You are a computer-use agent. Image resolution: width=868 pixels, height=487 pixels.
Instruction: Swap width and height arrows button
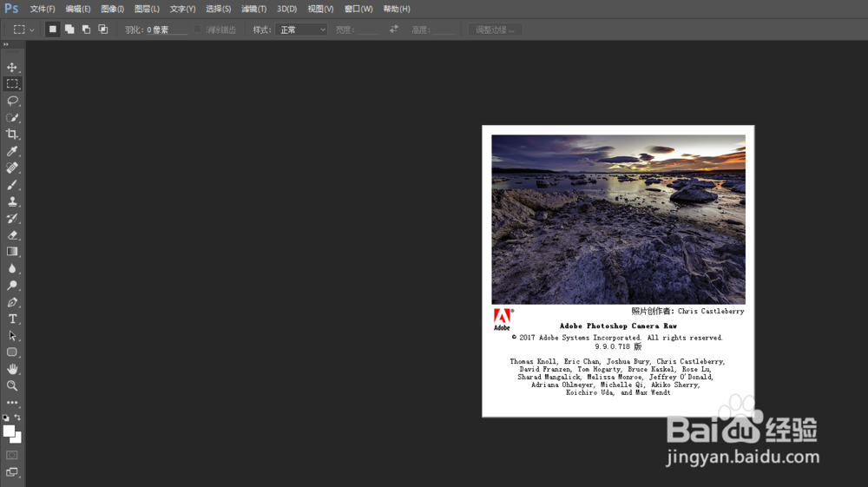pyautogui.click(x=393, y=29)
